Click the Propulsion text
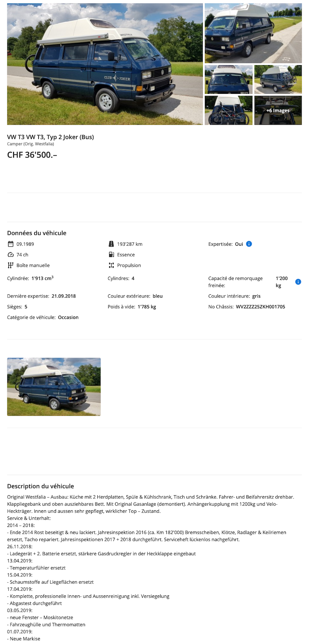 [129, 265]
